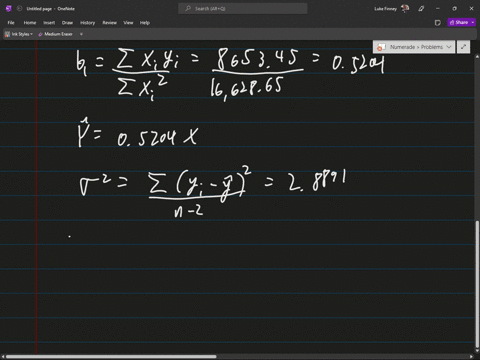
Task: Click the Search box
Action: [x=243, y=9]
